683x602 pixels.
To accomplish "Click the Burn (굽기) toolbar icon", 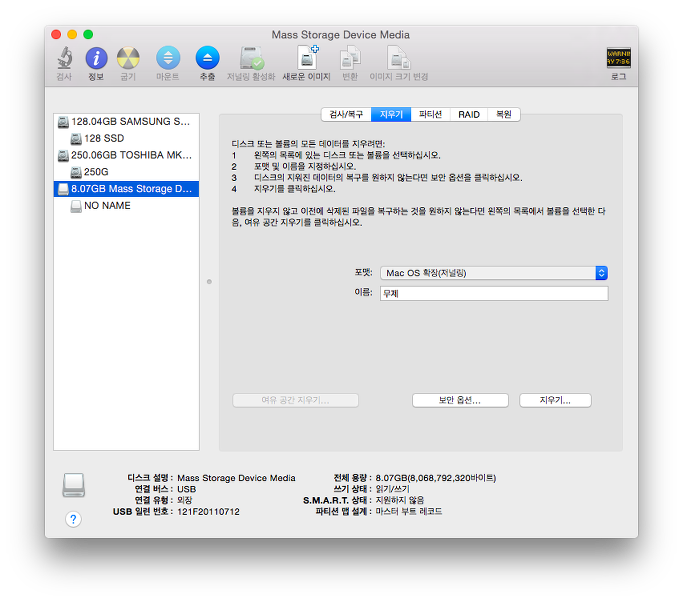I will click(x=128, y=58).
